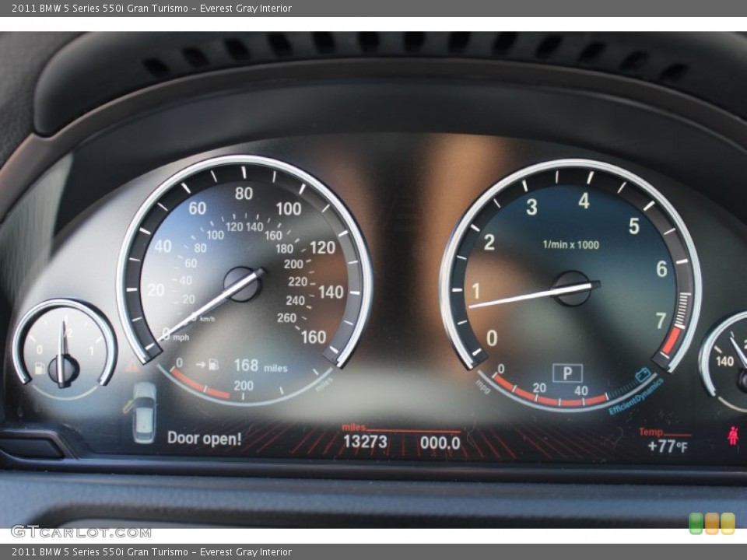
Task: Click the 7 mark on tachometer
Action: 661,320
